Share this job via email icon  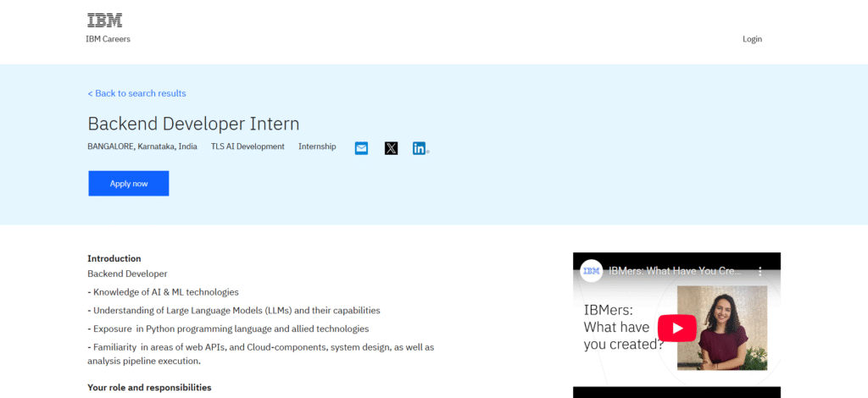coord(361,148)
